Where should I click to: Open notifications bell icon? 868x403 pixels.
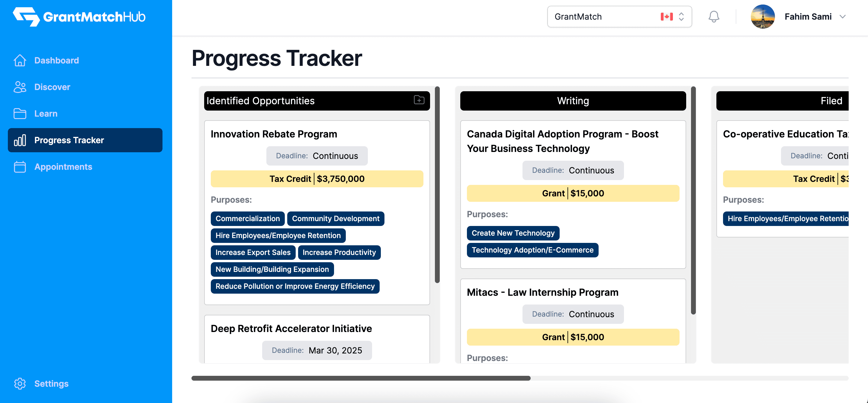point(713,17)
